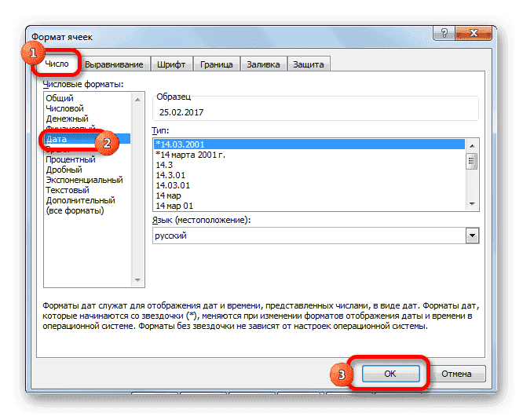
Task: Switch to the Число tab
Action: [x=57, y=64]
